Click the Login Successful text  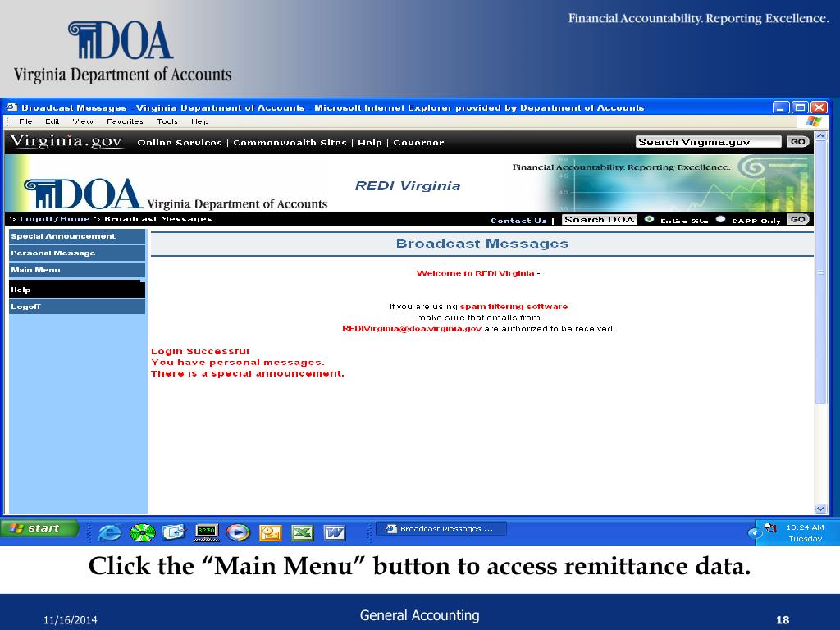tap(200, 351)
